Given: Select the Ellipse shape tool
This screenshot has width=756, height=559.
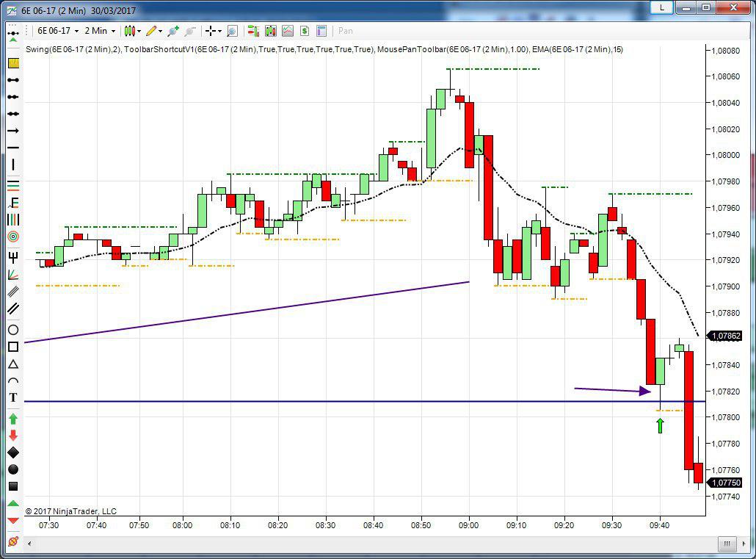Looking at the screenshot, I should 13,330.
